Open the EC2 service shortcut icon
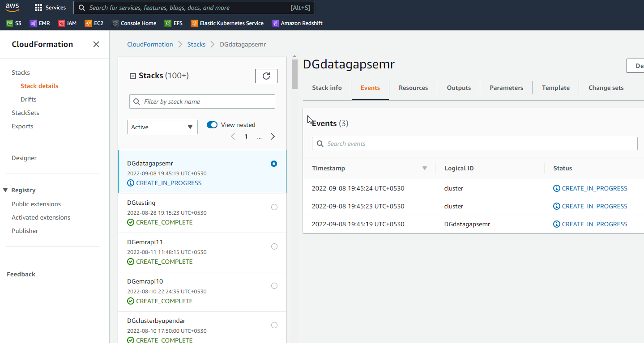This screenshot has height=343, width=644. tap(88, 23)
